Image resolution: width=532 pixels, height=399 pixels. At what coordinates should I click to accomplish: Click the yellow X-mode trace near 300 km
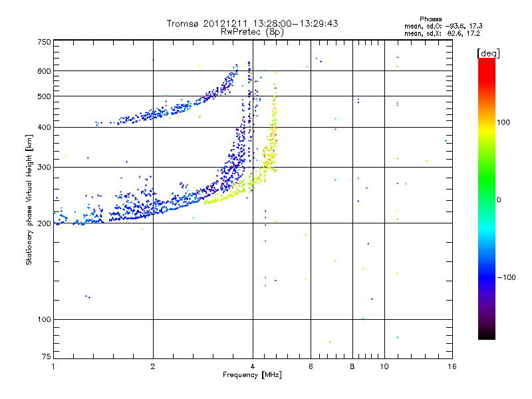[268, 164]
